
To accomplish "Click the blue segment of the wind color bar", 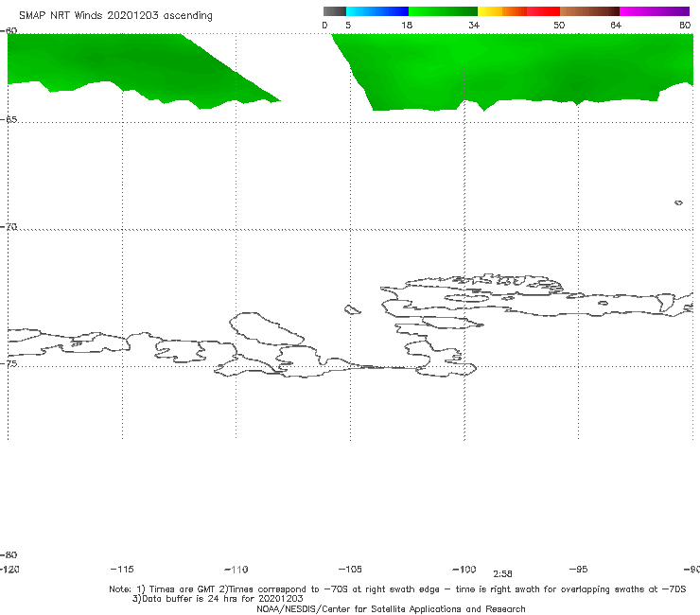I will (377, 11).
